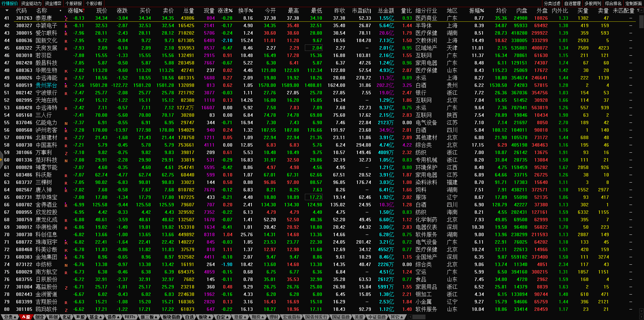Sort by 换手% column header
This screenshot has width=644, height=320.
[245, 11]
